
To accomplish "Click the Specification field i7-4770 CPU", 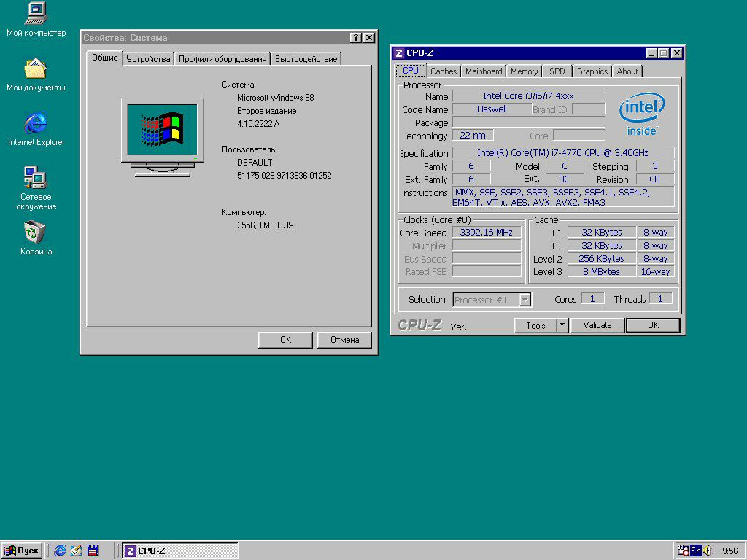I will (562, 153).
